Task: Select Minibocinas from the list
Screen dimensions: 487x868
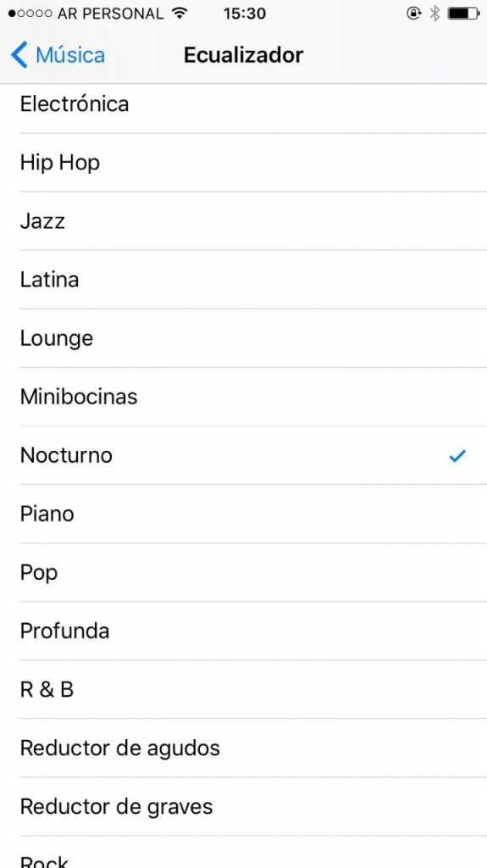Action: (x=244, y=397)
